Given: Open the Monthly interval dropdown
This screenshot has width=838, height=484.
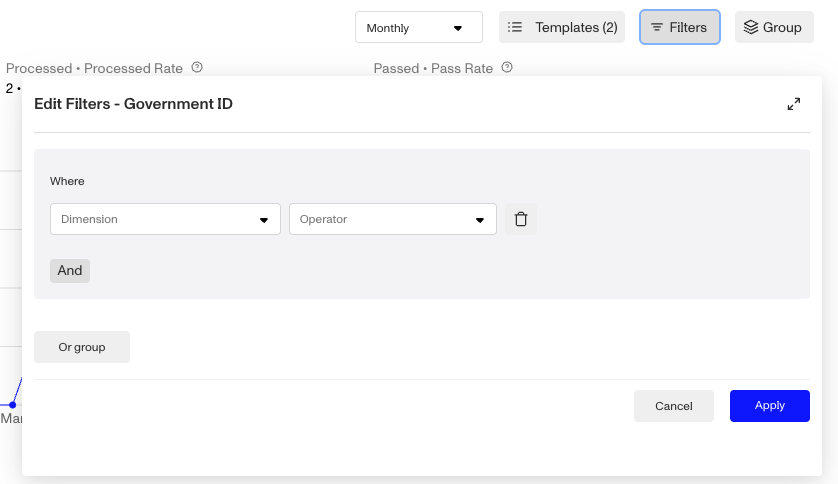Looking at the screenshot, I should 418,27.
